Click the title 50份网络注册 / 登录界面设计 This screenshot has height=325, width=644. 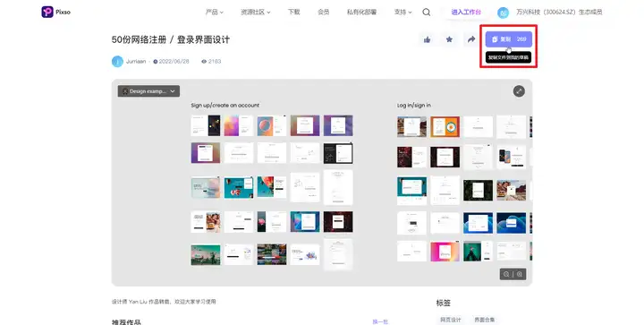[x=171, y=40]
